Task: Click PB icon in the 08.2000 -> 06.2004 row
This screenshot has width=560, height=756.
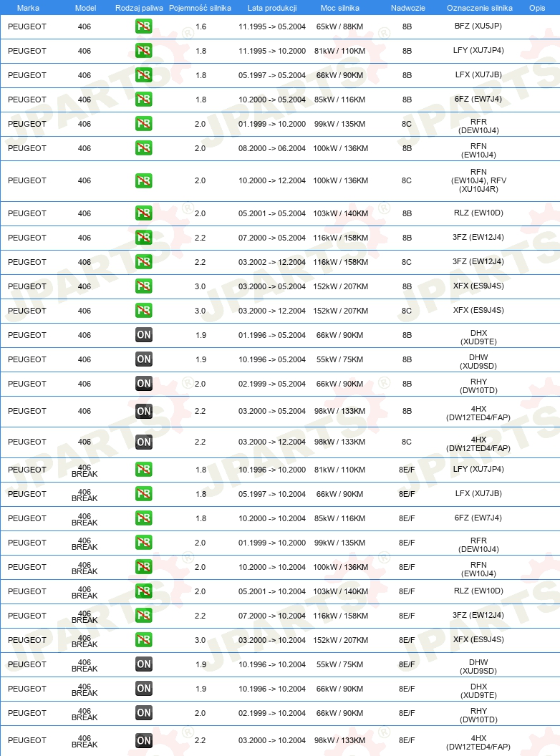Action: [x=144, y=148]
